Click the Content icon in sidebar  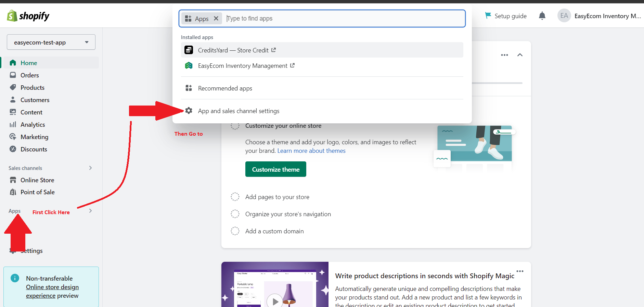coord(13,112)
